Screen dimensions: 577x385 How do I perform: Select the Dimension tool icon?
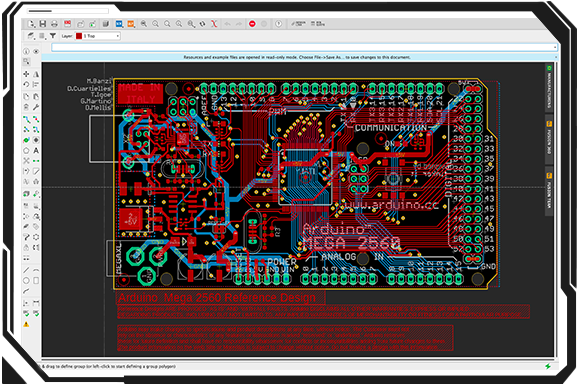coord(36,303)
